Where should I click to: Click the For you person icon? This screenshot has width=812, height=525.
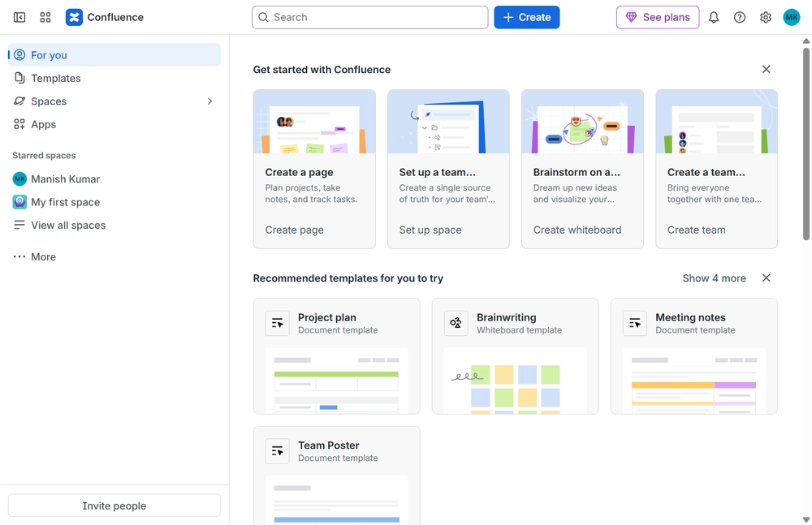click(x=19, y=55)
